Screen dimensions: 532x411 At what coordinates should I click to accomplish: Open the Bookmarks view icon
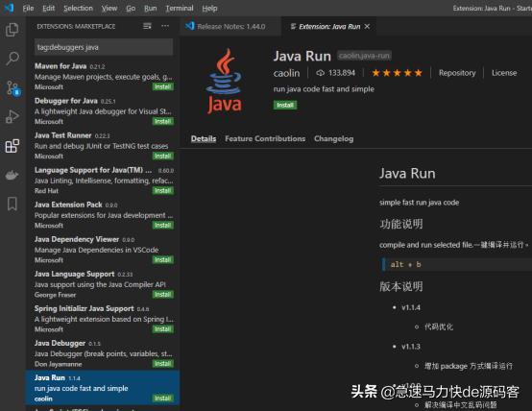12,204
